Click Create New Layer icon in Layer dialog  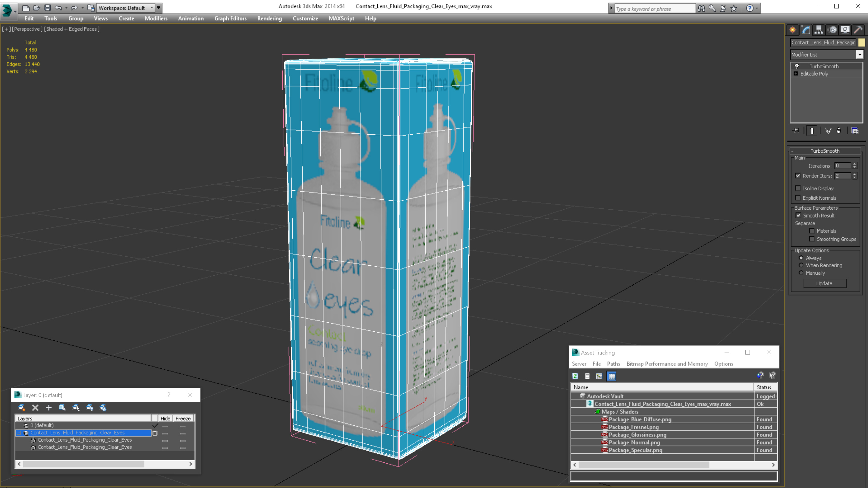[x=22, y=408]
